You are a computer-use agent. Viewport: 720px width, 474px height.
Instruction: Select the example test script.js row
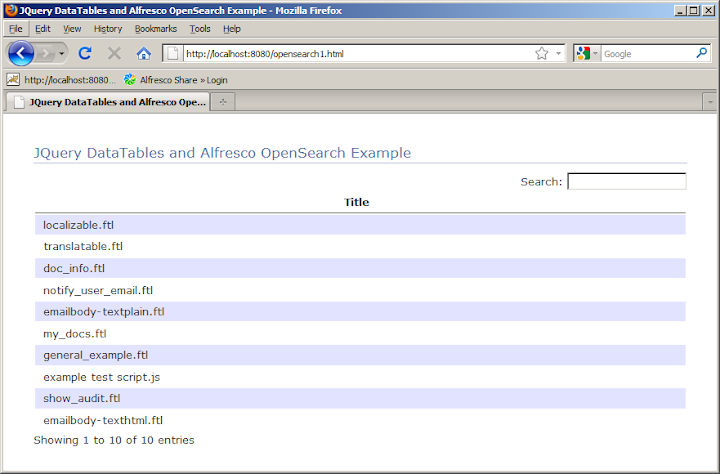click(360, 377)
